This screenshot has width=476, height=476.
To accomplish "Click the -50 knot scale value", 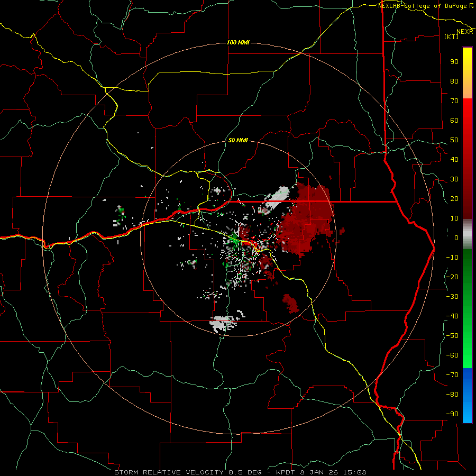I will coord(452,335).
